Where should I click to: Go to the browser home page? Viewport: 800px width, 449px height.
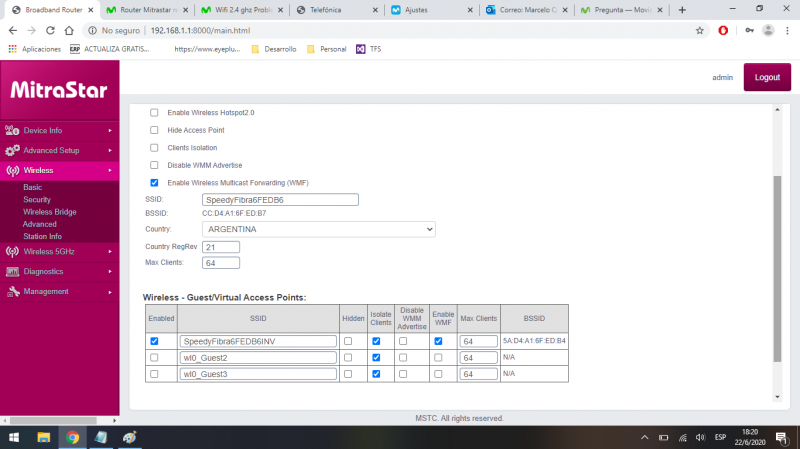[69, 31]
